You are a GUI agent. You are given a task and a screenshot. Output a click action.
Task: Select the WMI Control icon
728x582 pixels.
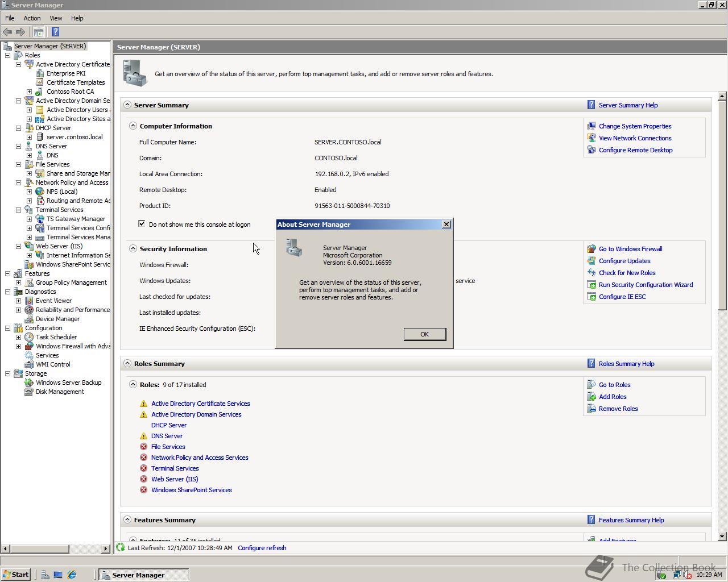coord(29,364)
